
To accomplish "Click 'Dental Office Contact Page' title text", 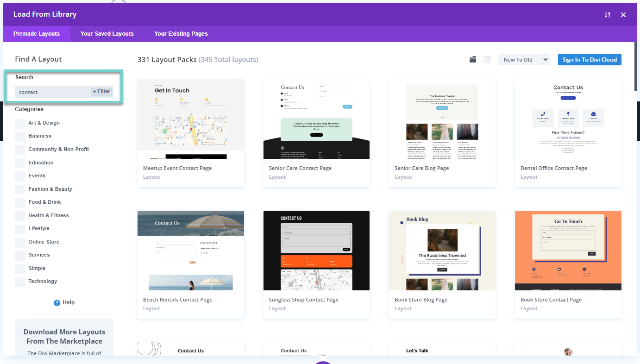I will (x=554, y=168).
